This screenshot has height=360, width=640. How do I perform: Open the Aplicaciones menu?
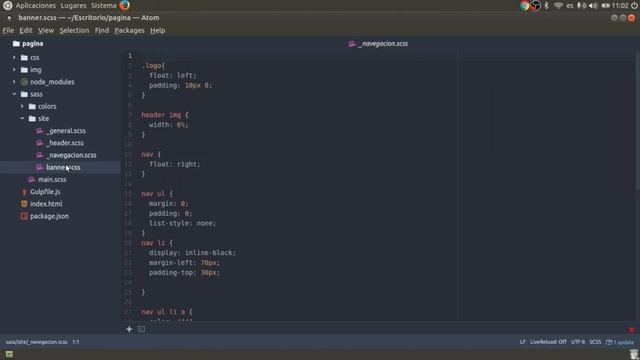pyautogui.click(x=36, y=5)
